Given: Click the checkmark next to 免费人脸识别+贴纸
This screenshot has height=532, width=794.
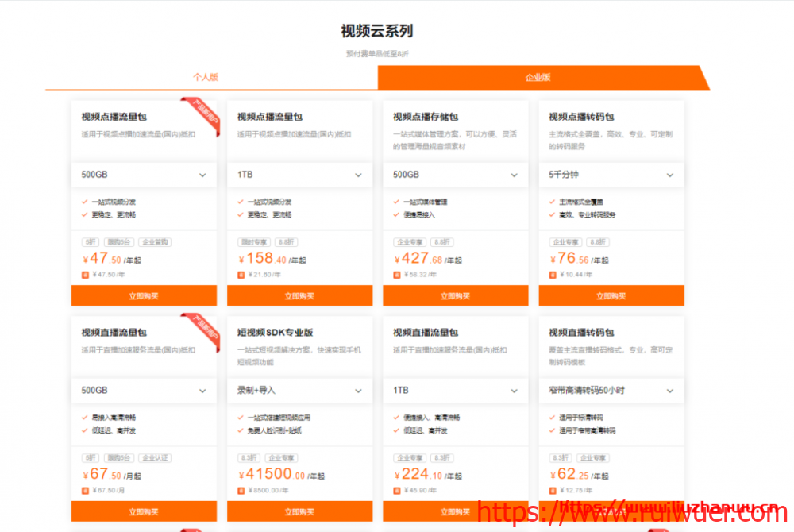Looking at the screenshot, I should click(x=241, y=430).
